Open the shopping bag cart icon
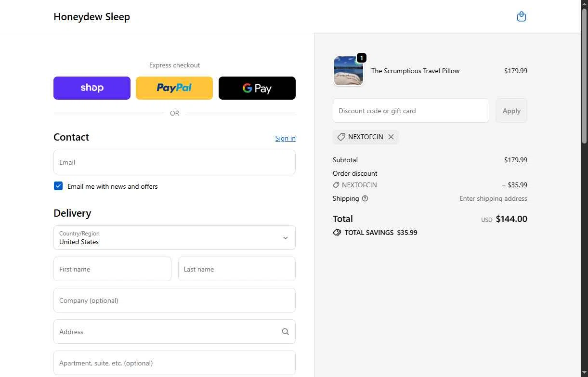Image resolution: width=588 pixels, height=377 pixels. pyautogui.click(x=521, y=17)
